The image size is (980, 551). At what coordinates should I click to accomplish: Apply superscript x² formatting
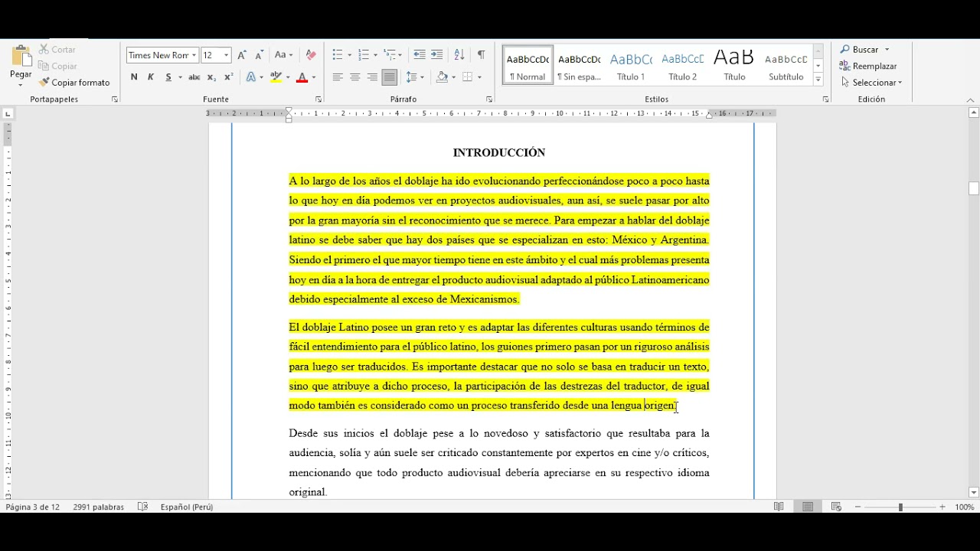[x=228, y=77]
